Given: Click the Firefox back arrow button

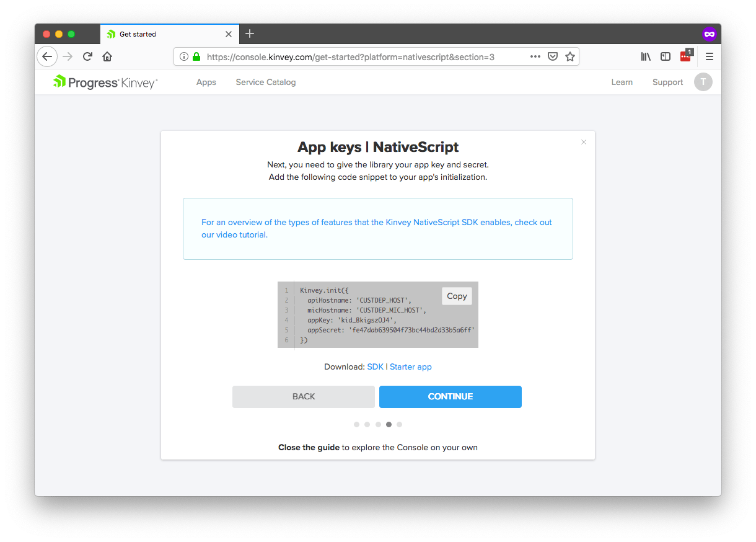Looking at the screenshot, I should (47, 56).
